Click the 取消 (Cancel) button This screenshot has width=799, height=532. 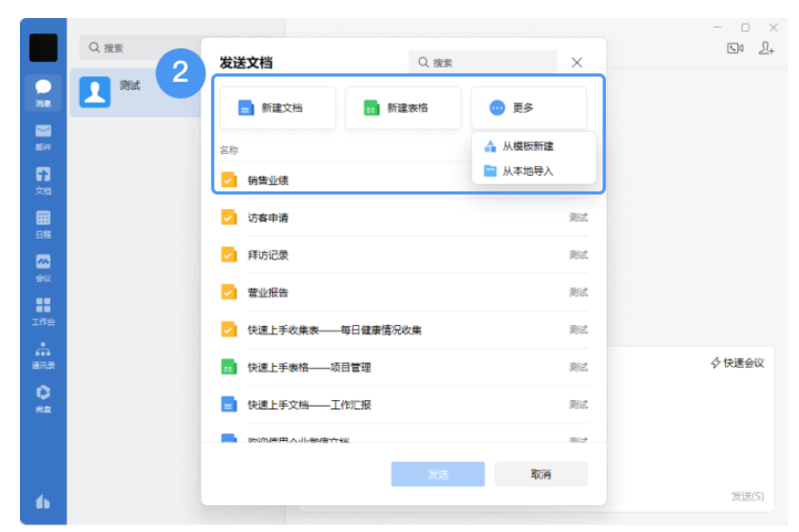pos(541,474)
